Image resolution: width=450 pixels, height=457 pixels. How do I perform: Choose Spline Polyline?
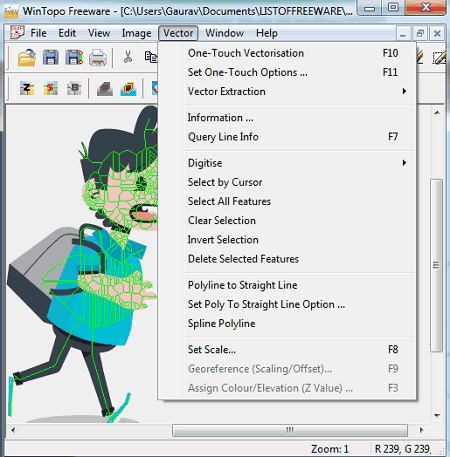(287, 323)
